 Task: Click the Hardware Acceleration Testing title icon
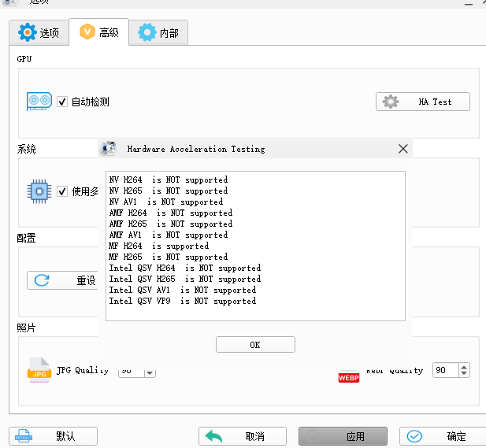coord(108,149)
